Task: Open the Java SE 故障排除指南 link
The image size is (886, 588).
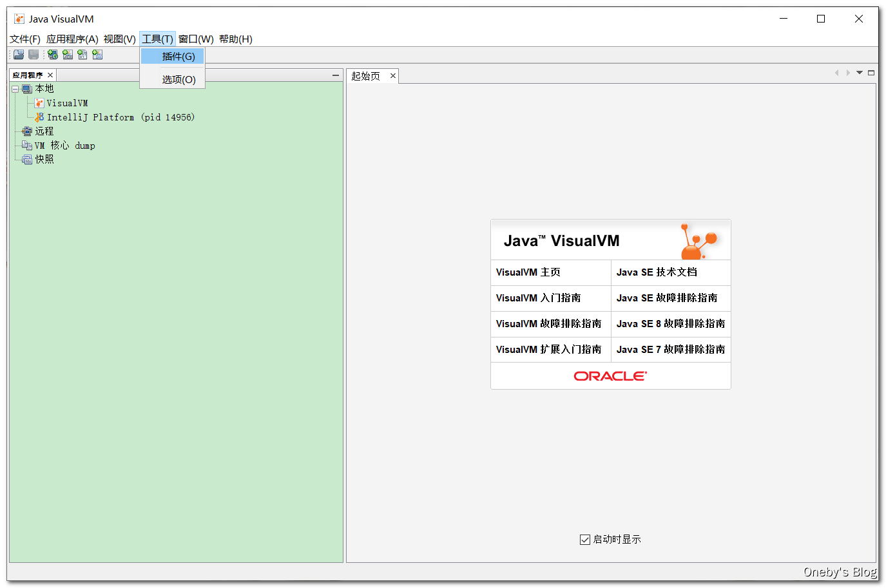Action: pos(667,298)
